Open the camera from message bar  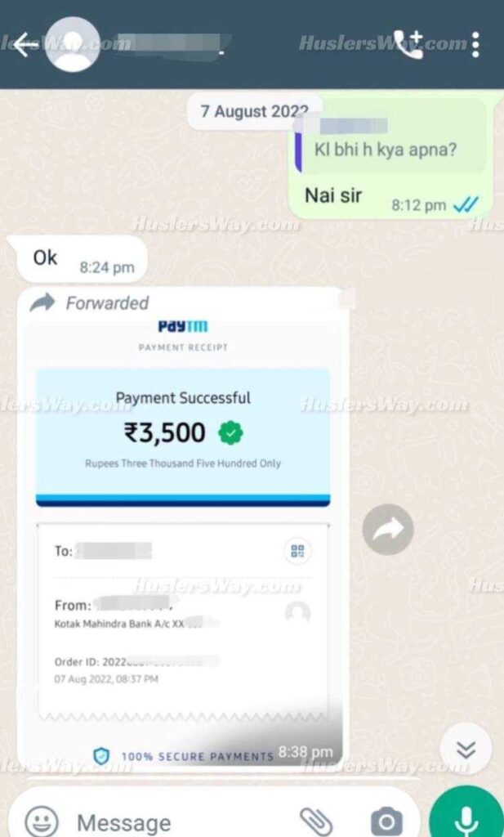pyautogui.click(x=386, y=821)
